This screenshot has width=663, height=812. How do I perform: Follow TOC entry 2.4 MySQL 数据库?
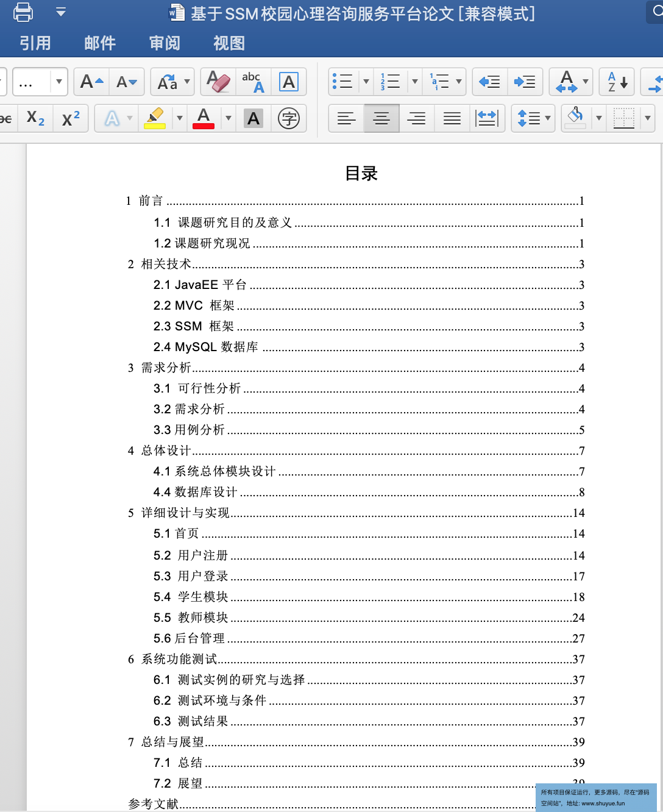pyautogui.click(x=369, y=347)
